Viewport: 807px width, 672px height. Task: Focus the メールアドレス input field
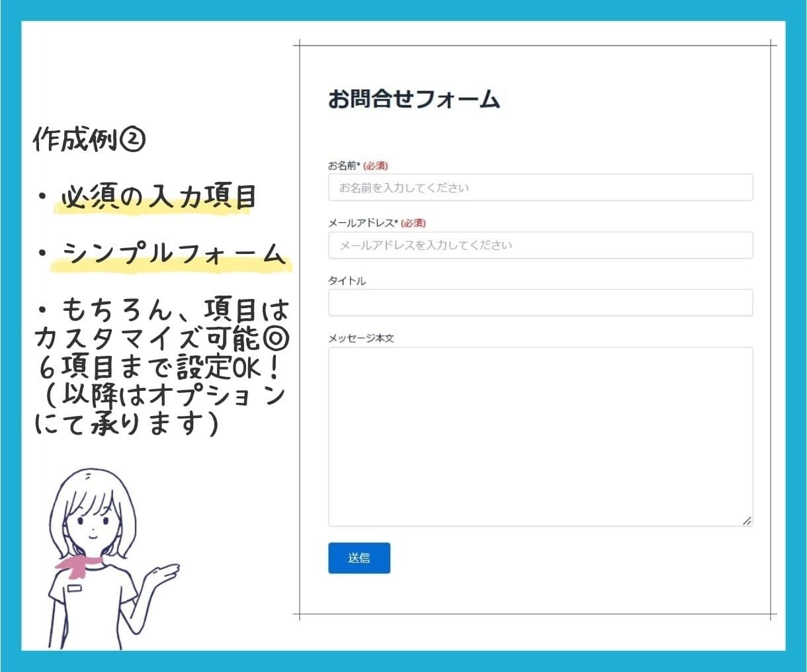click(x=540, y=245)
